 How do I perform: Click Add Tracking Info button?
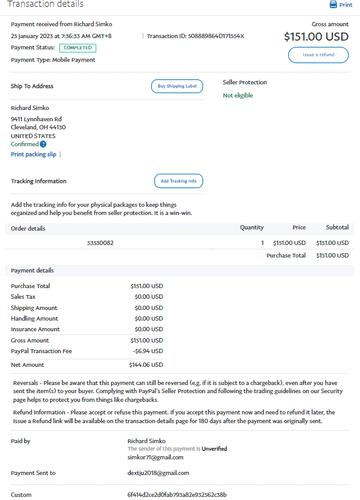pos(179,181)
